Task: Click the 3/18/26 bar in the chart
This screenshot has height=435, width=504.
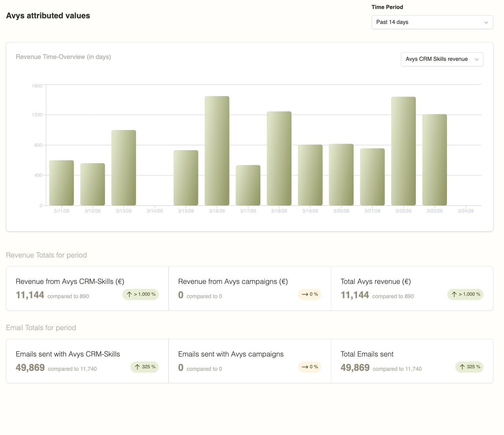Action: click(279, 158)
